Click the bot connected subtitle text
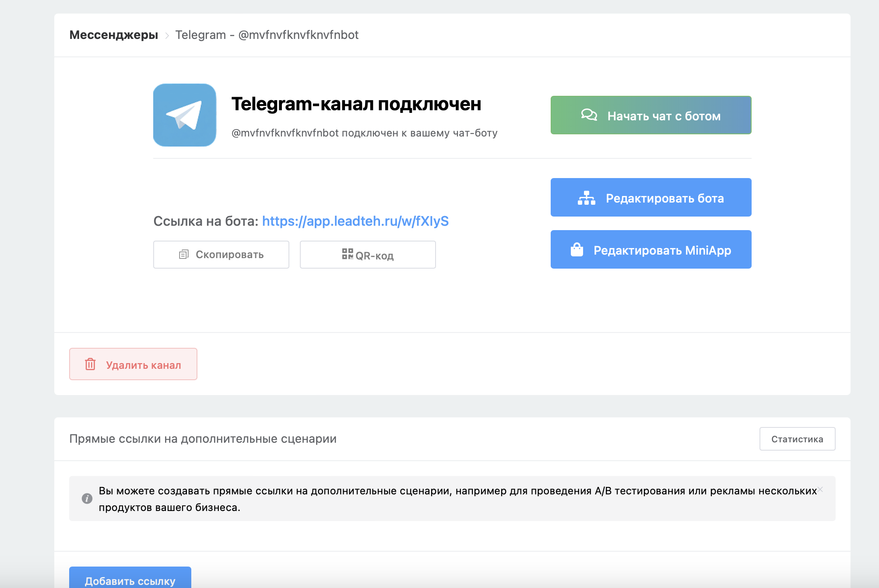Image resolution: width=879 pixels, height=588 pixels. 364,133
